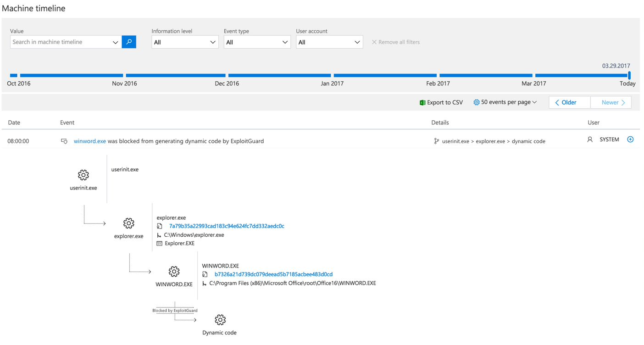644x345 pixels.
Task: Click the file path icon for WINWORD.EXE
Action: click(x=205, y=283)
